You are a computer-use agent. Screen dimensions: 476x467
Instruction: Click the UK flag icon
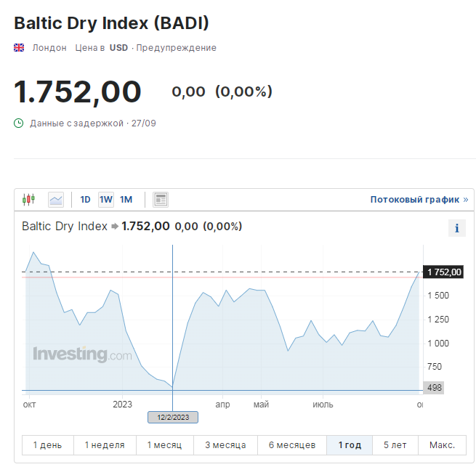pyautogui.click(x=20, y=48)
